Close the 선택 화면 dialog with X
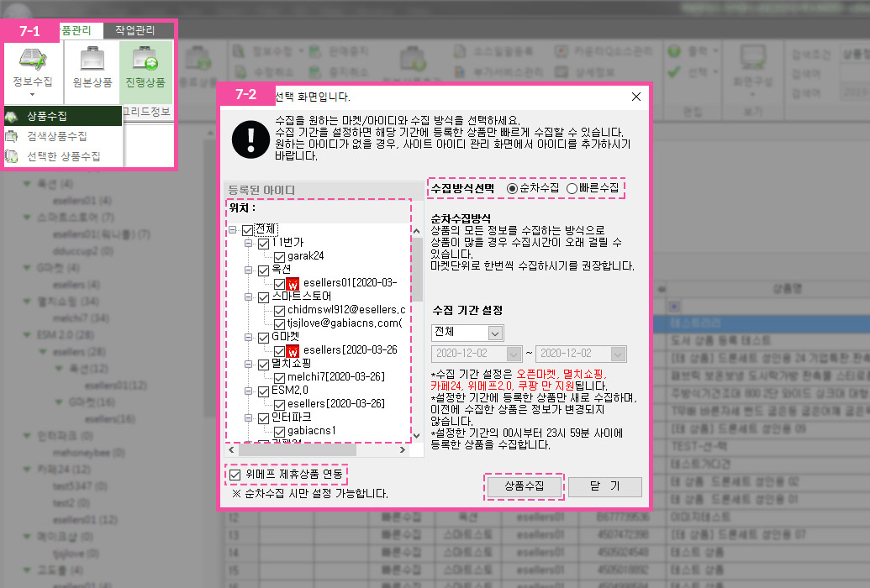The height and width of the screenshot is (588, 870). [635, 97]
